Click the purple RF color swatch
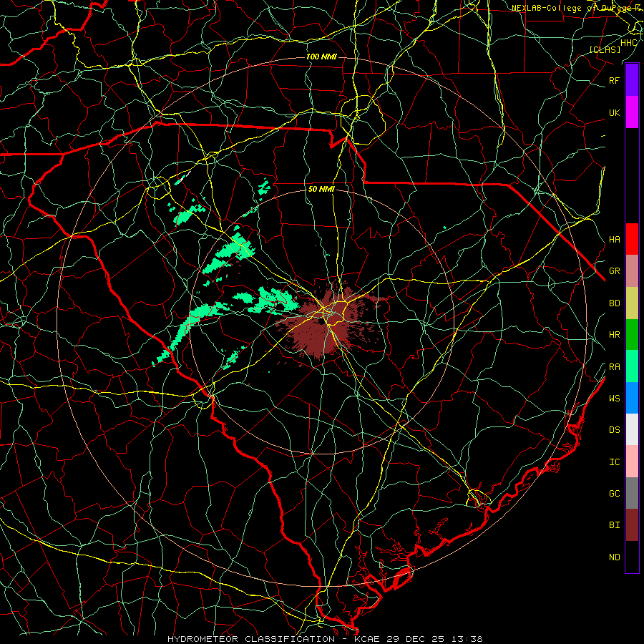This screenshot has height=644, width=644. (x=632, y=80)
